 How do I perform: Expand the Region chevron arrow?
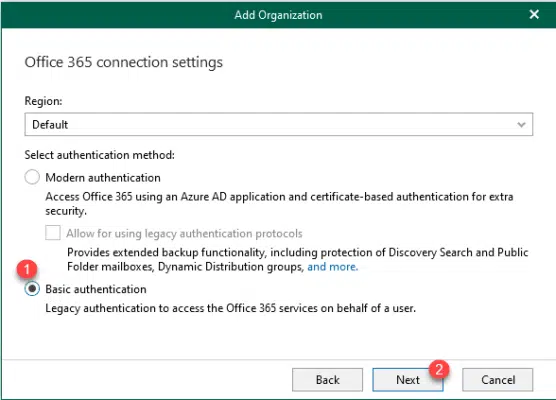click(521, 124)
